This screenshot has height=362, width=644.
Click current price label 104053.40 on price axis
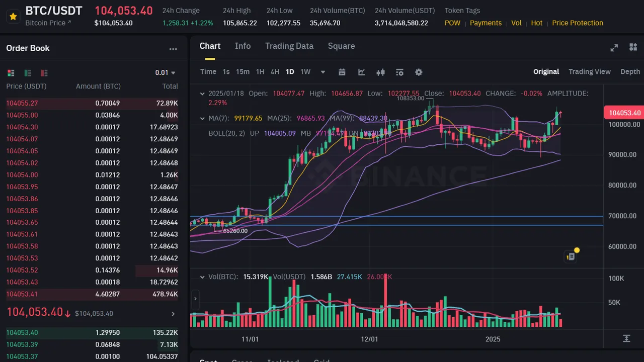(623, 113)
